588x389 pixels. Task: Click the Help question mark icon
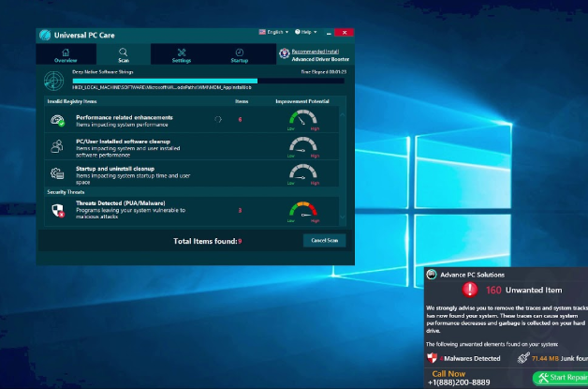(298, 32)
